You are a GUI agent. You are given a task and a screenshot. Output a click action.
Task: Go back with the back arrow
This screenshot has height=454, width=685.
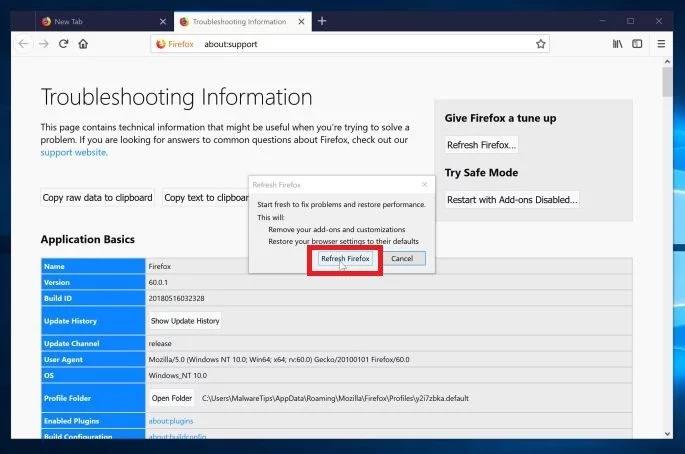coord(24,44)
